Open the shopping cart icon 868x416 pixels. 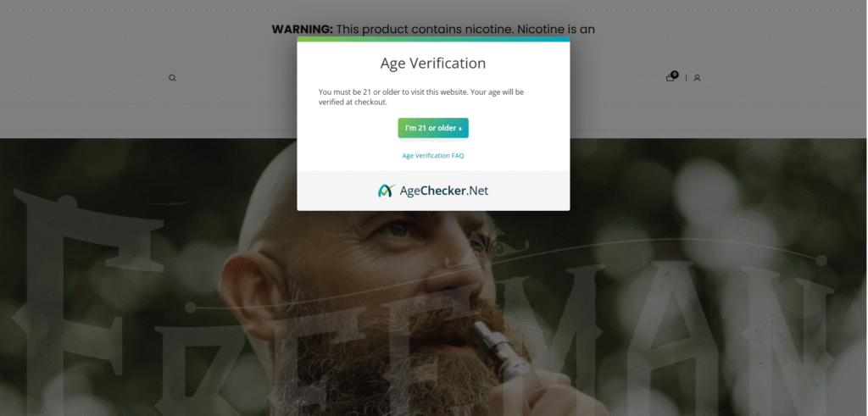point(670,78)
